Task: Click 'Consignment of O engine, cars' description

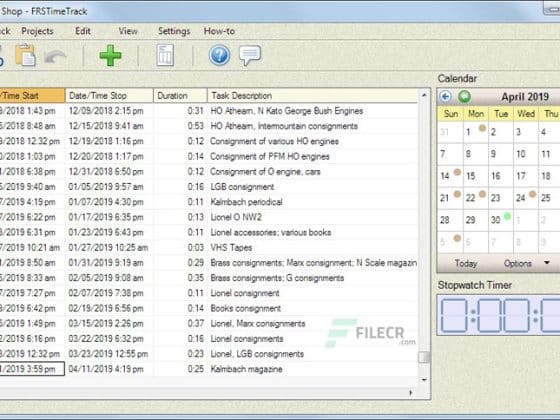Action: tap(265, 172)
